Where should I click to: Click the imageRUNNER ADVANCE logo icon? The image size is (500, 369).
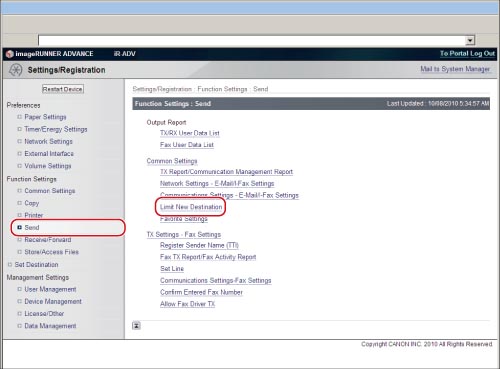[10, 54]
